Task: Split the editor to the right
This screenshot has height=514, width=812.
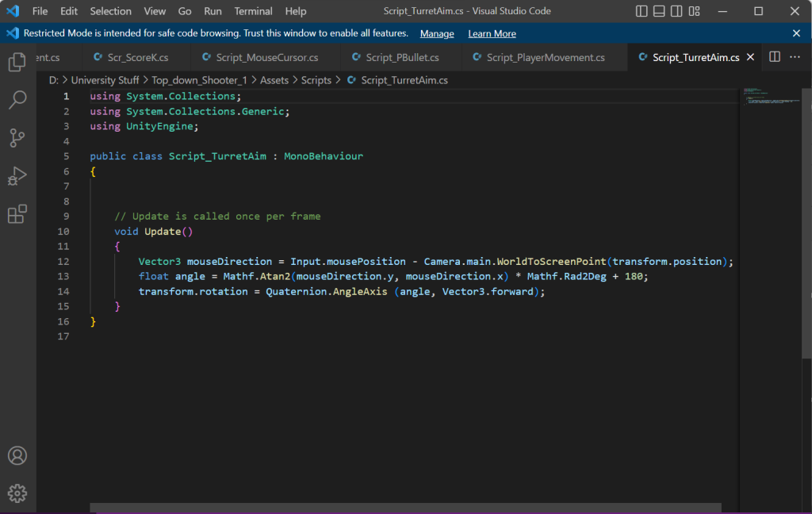Action: pyautogui.click(x=775, y=57)
